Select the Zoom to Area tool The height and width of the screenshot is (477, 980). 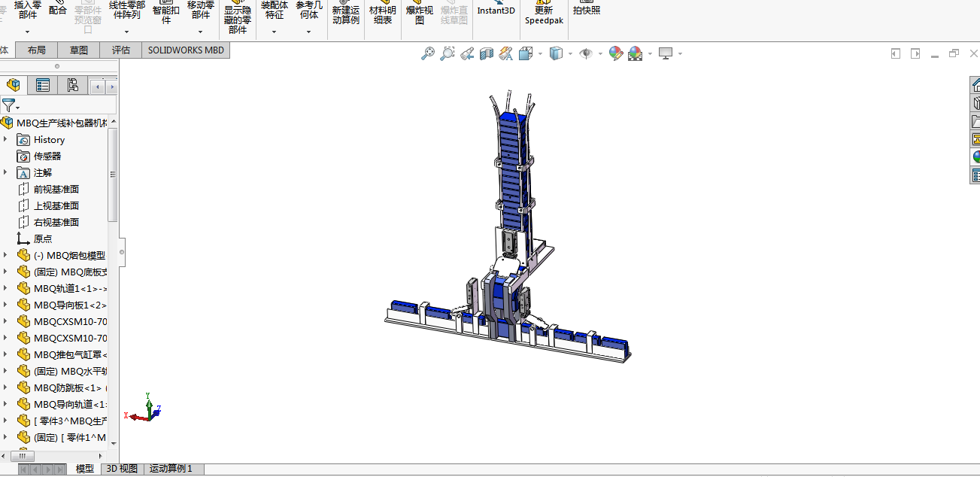click(447, 53)
